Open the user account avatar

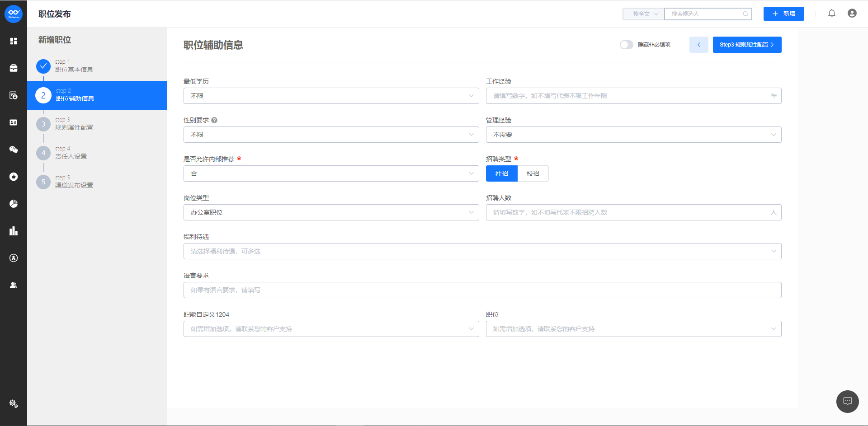coord(852,14)
